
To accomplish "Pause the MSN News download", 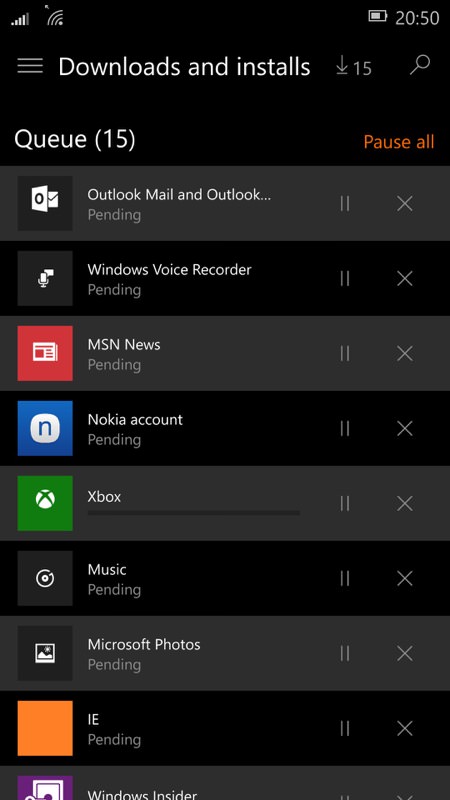I will (345, 354).
